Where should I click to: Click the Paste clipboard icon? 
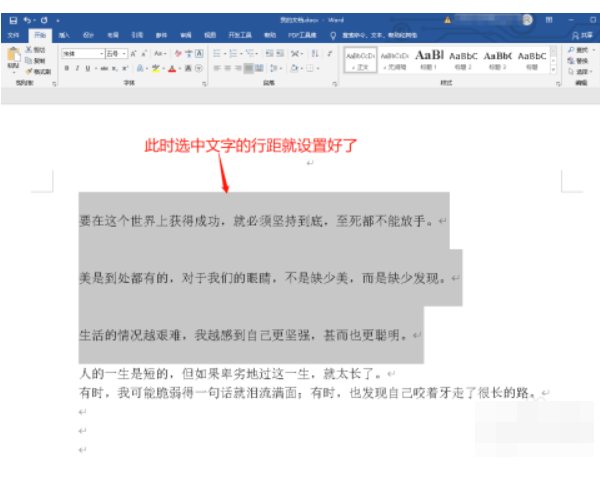tap(13, 54)
